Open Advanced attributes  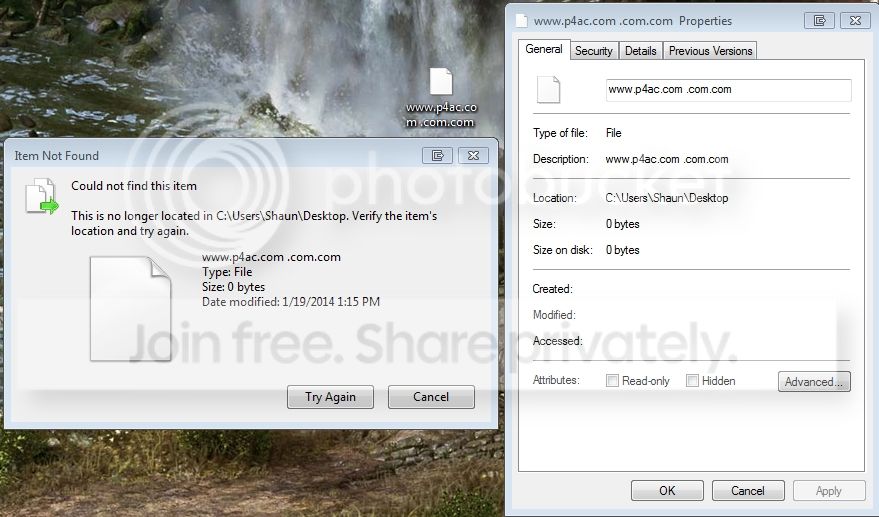(x=814, y=382)
